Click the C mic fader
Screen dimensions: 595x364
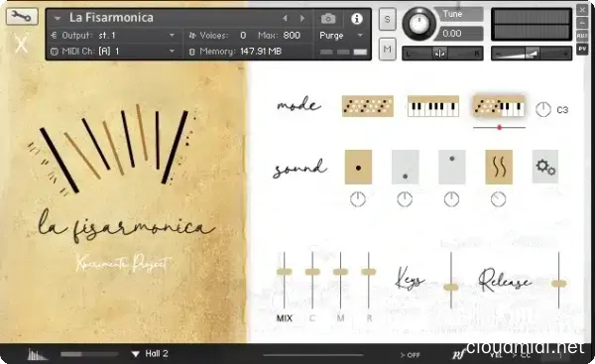[x=312, y=272]
